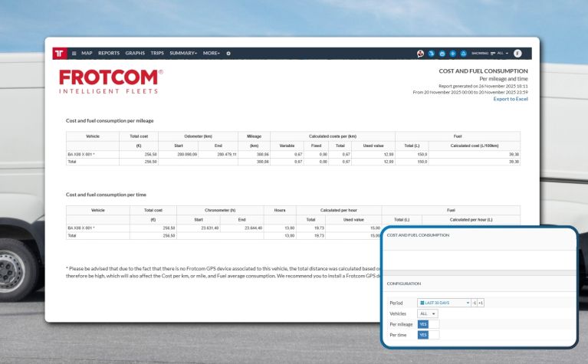588x364 pixels.
Task: Click the 'From 20 November' date range line
Action: [x=470, y=92]
